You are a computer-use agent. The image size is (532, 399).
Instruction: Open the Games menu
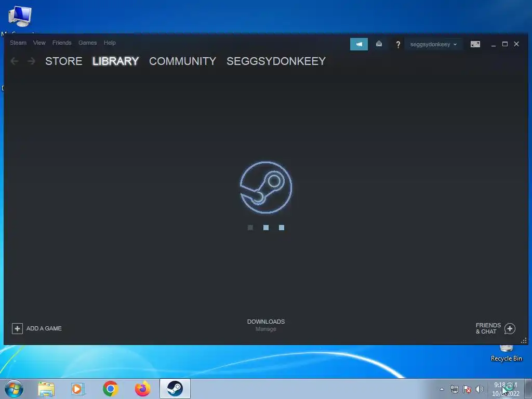coord(87,43)
